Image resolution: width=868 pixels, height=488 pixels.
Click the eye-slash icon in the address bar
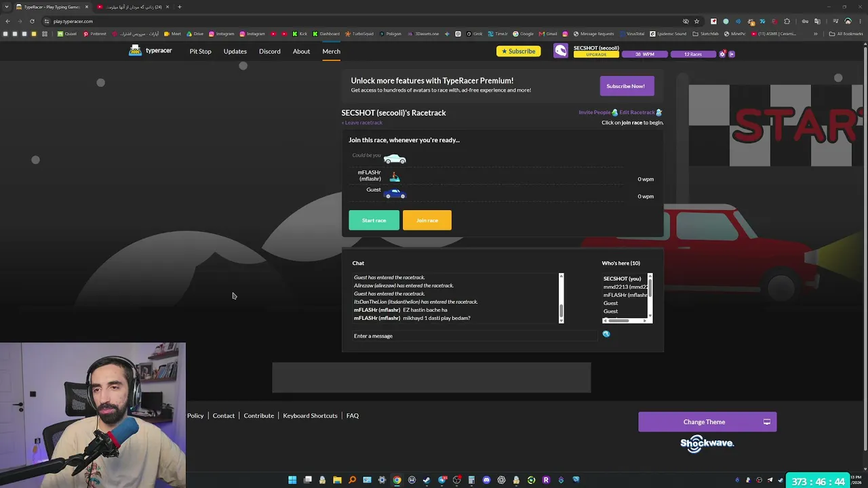(686, 21)
